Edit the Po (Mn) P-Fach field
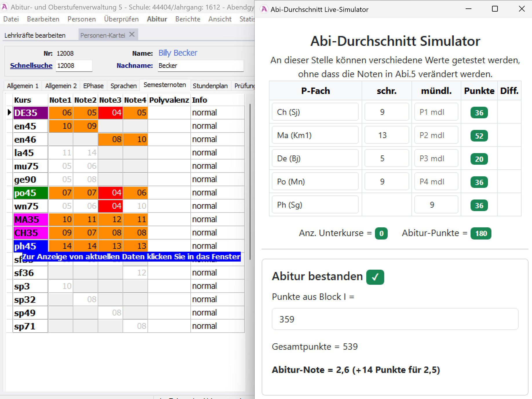The height and width of the screenshot is (399, 532). (x=315, y=182)
